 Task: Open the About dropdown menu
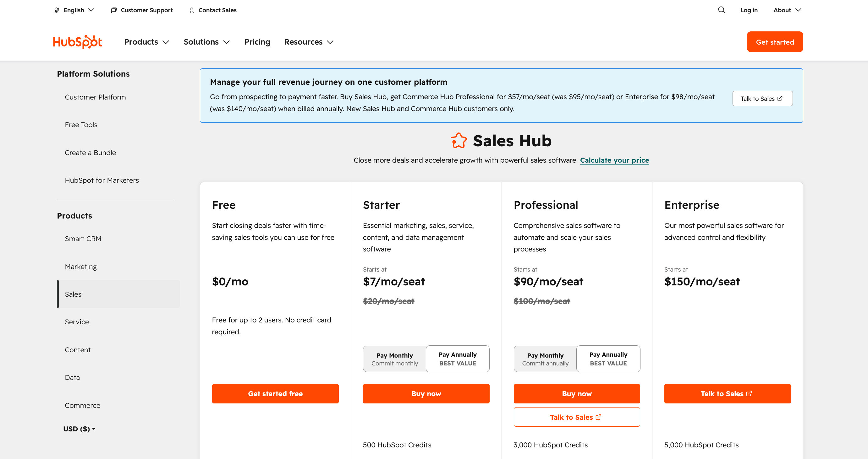click(787, 10)
